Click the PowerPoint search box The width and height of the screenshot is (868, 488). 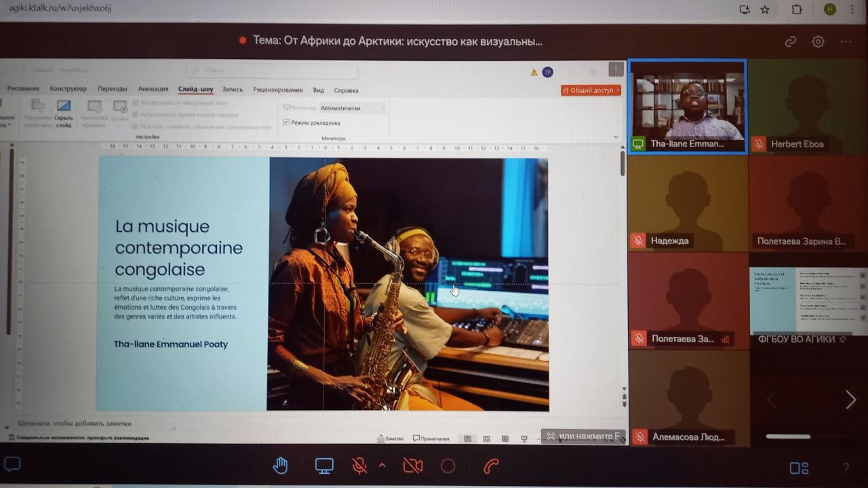(x=272, y=70)
